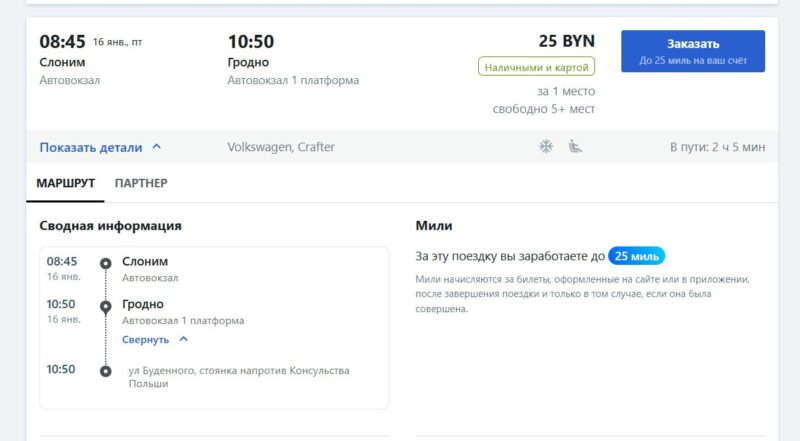Click Автовокзал 1 платформа under header Гродно

[x=293, y=80]
